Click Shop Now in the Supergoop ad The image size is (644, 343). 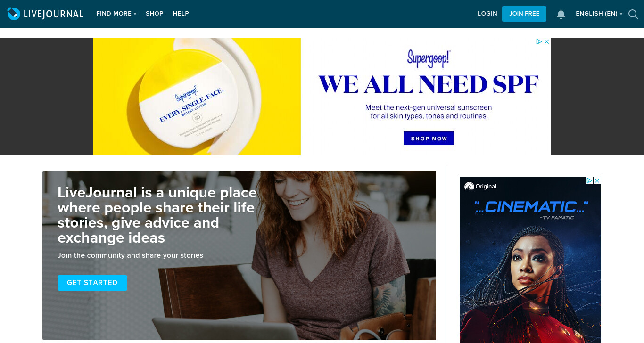tap(429, 139)
